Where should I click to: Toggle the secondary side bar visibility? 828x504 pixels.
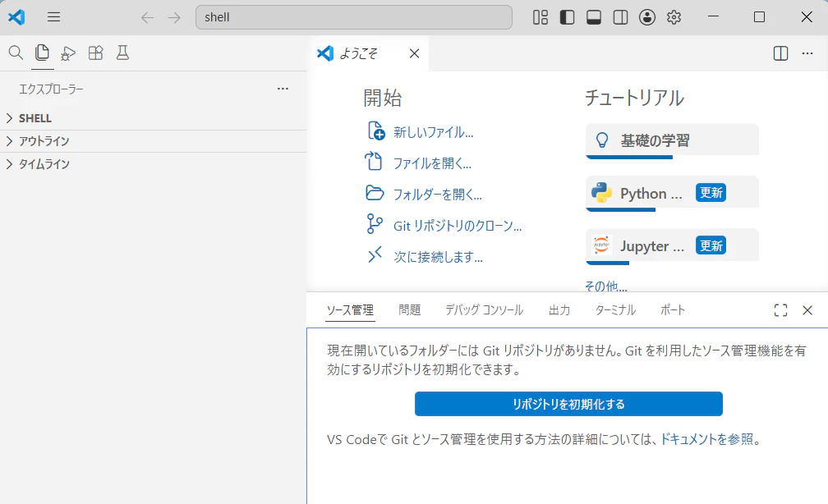tap(620, 17)
